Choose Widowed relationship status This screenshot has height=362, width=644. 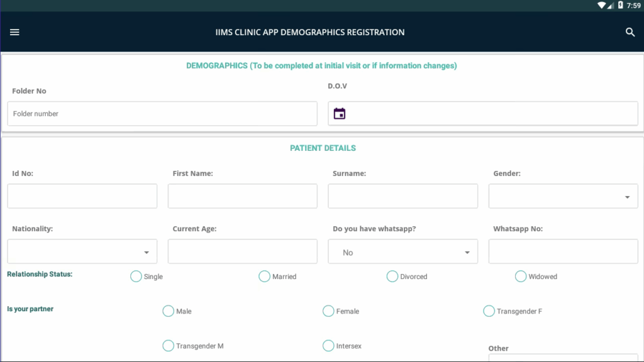521,277
